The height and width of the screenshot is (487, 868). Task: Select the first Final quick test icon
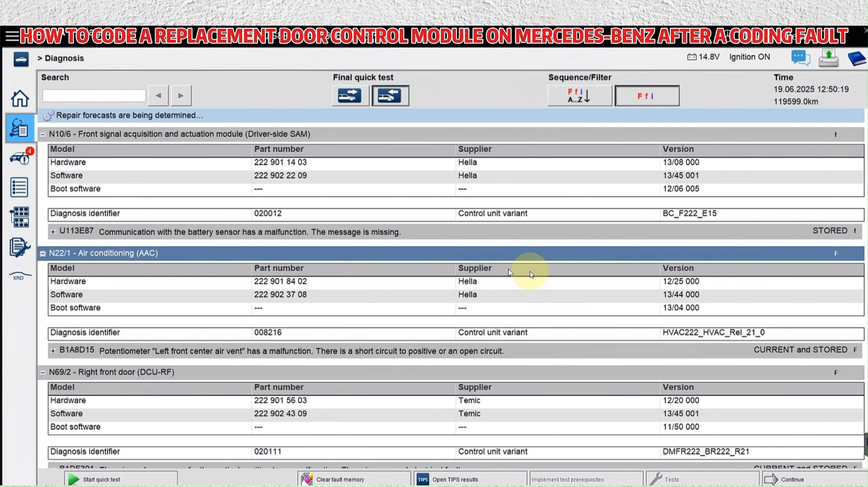pos(350,96)
